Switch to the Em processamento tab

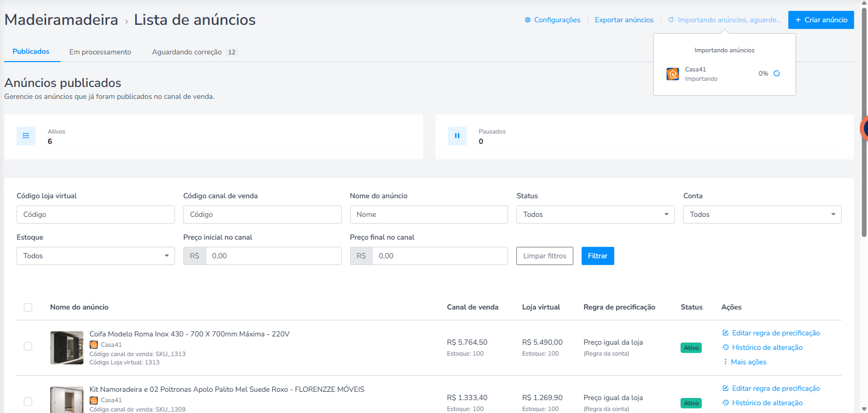click(x=100, y=52)
